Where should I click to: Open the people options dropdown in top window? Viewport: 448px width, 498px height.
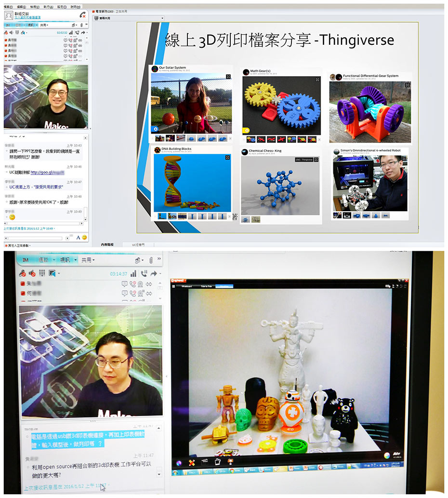coord(74,25)
